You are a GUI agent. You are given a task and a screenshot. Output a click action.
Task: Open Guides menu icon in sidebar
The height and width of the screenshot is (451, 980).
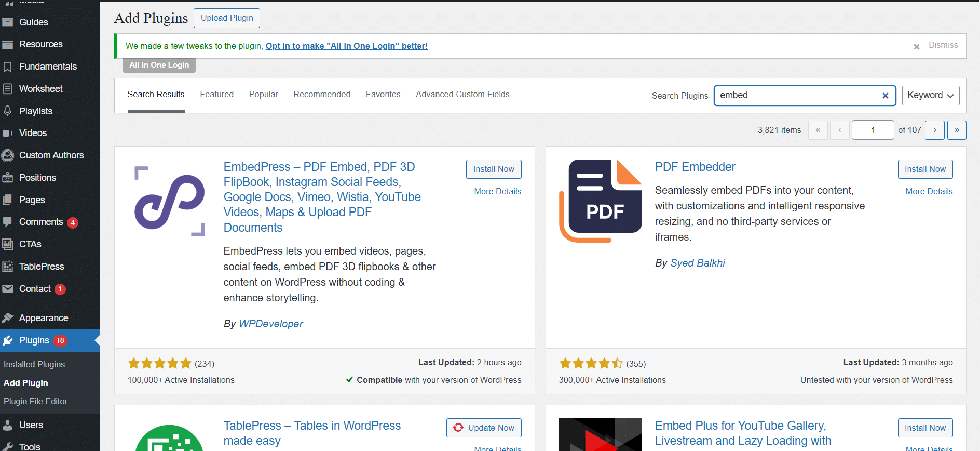[8, 22]
